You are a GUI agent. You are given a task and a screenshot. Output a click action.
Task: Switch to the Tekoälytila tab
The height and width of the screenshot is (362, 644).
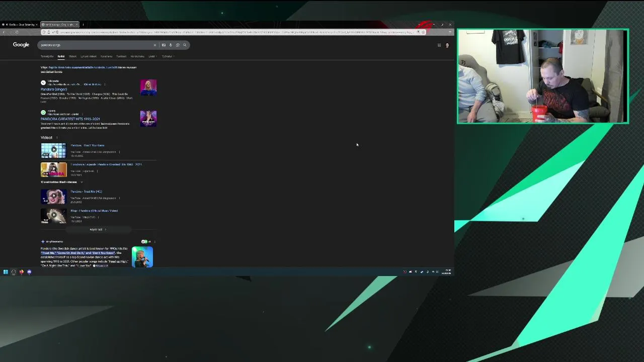tap(47, 56)
